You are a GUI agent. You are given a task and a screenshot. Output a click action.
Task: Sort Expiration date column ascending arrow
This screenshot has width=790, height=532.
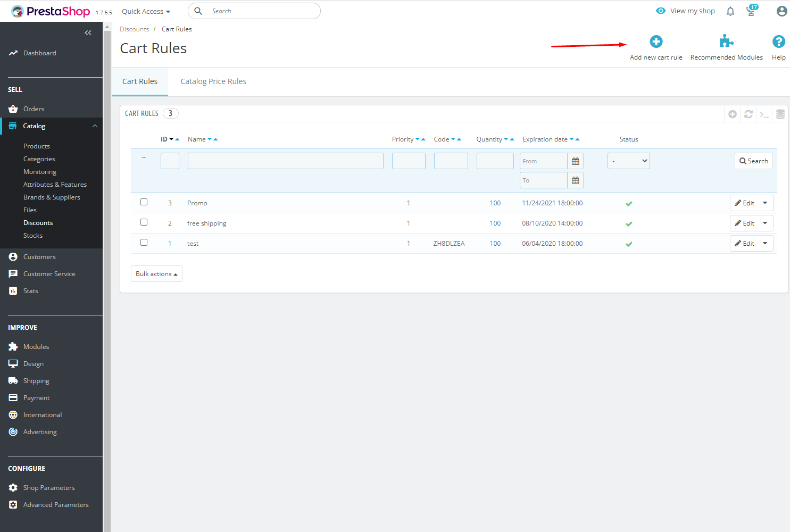click(x=578, y=139)
